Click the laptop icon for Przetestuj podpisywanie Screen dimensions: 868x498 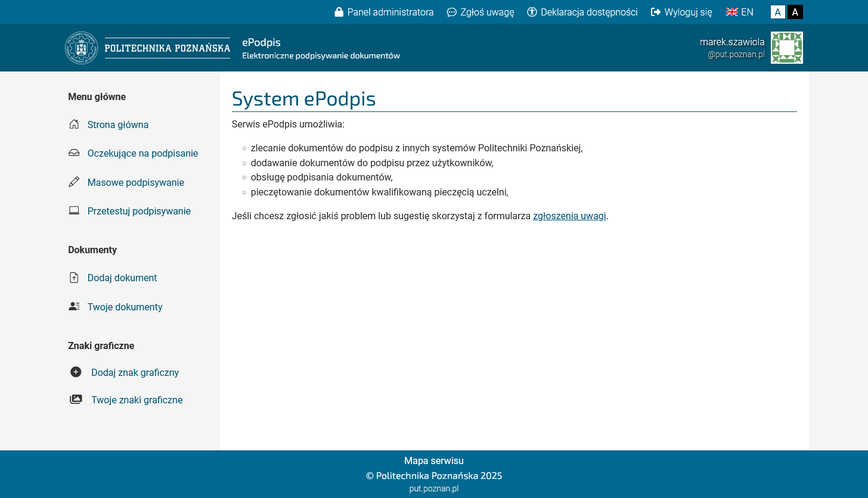coord(74,211)
